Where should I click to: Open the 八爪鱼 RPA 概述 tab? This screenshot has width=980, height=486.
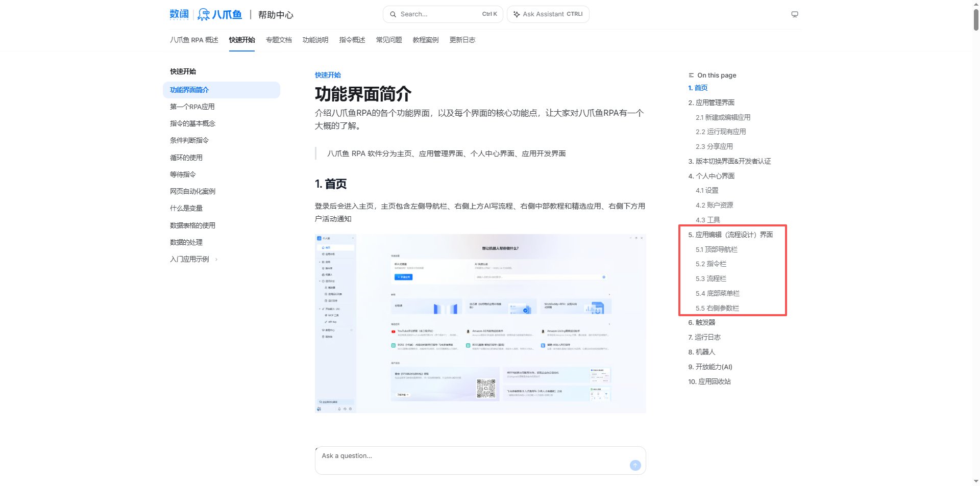[x=194, y=40]
